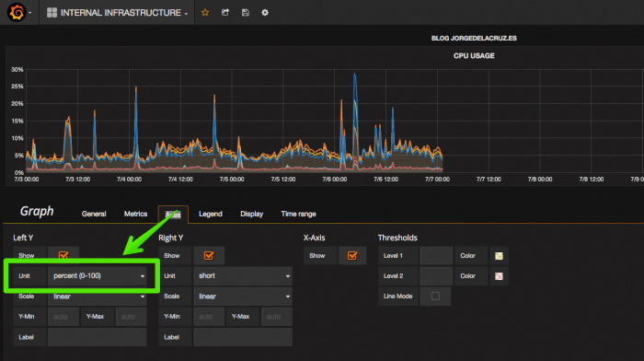
Task: Click Right Y Y-Min input field
Action: (209, 317)
